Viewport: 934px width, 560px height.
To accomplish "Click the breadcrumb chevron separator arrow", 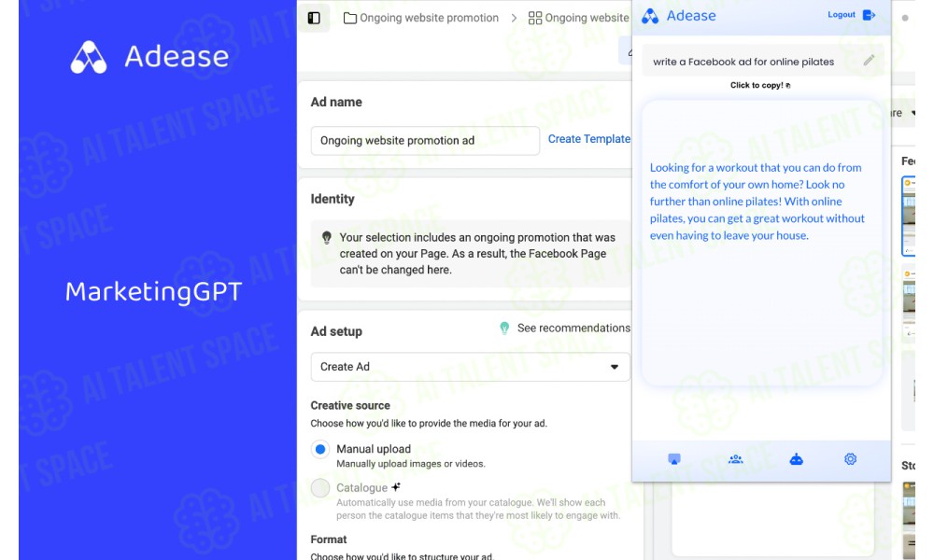I will click(514, 19).
